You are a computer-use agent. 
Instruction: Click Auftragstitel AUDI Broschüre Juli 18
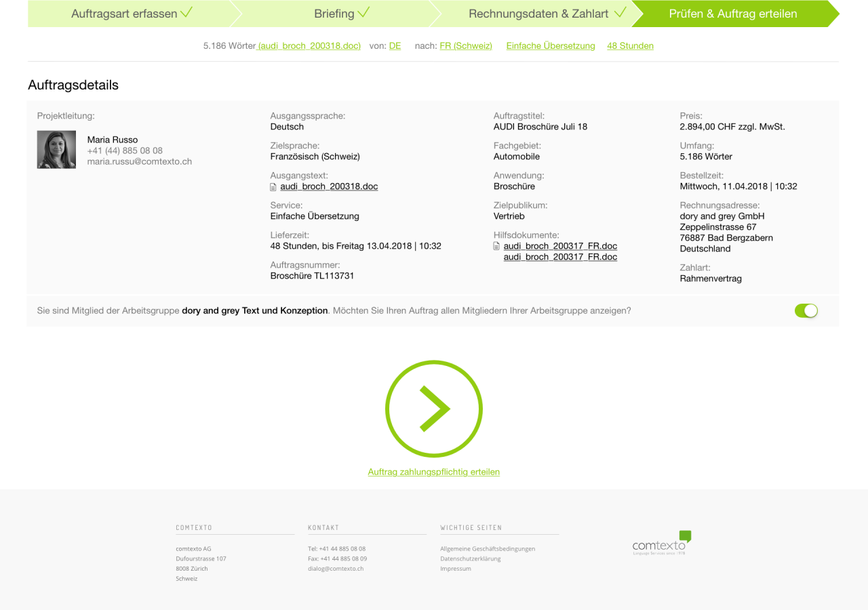click(540, 127)
